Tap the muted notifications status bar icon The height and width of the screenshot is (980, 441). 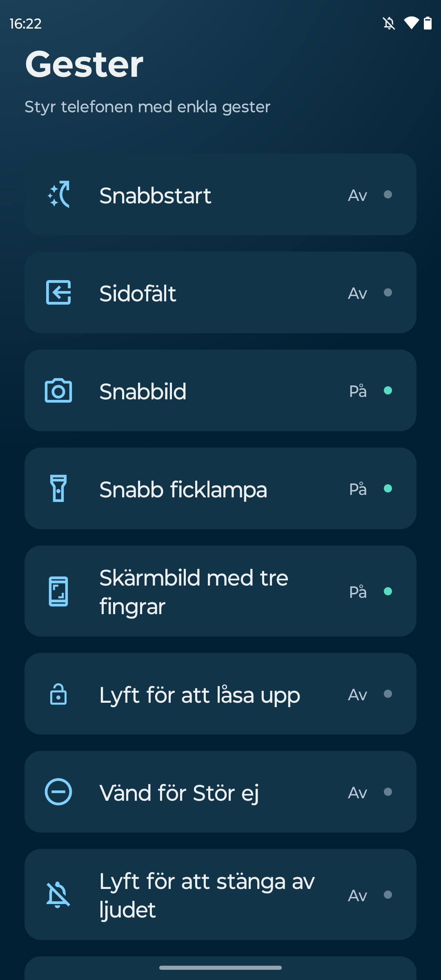pos(389,23)
